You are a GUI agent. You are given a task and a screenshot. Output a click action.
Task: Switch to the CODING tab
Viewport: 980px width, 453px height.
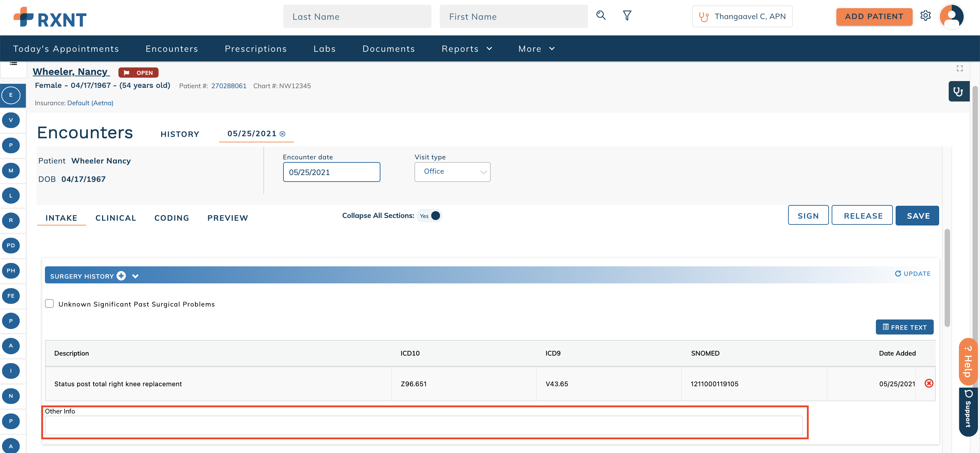point(171,218)
